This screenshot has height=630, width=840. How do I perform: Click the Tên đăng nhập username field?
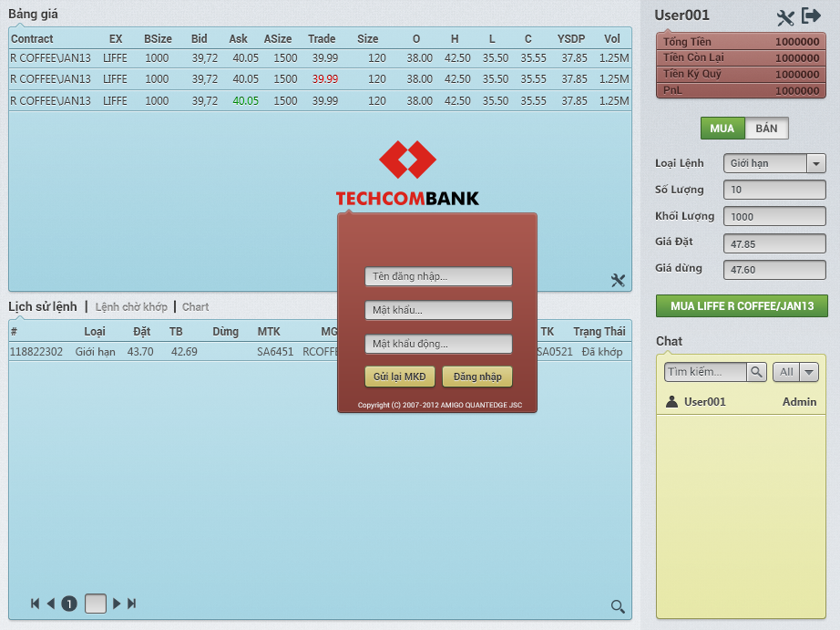tap(438, 276)
